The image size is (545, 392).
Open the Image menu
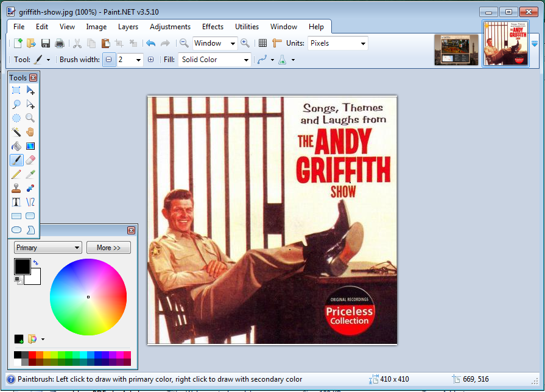(96, 27)
